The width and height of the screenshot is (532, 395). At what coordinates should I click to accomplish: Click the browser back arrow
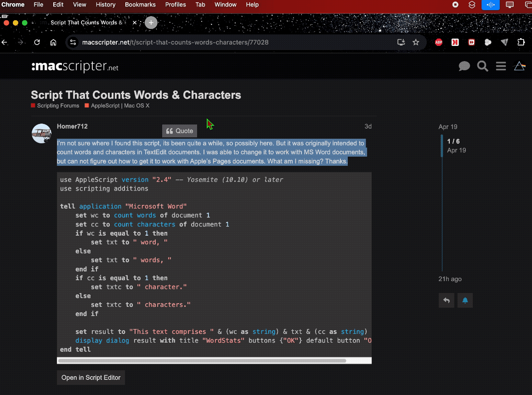pos(5,42)
